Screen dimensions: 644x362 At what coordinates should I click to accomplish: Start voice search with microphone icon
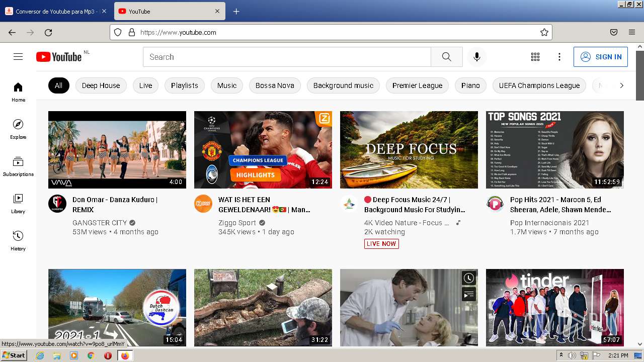[x=477, y=57]
